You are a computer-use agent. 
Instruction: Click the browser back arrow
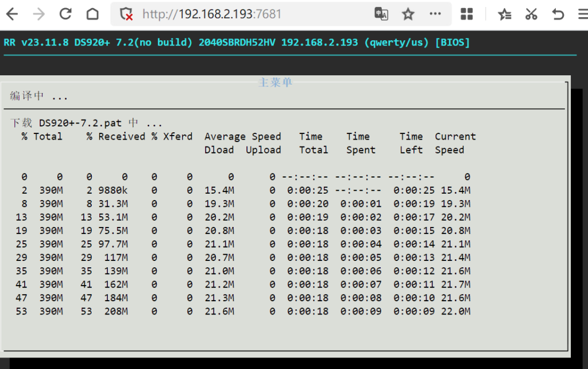click(11, 14)
